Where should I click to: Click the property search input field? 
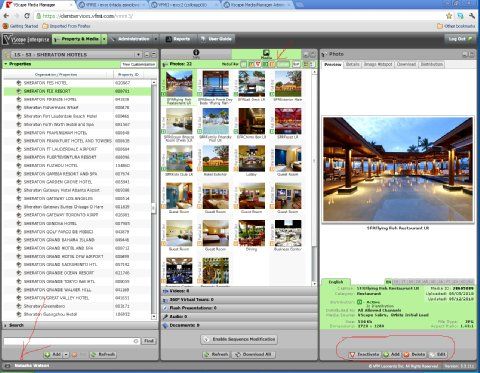coord(71,341)
